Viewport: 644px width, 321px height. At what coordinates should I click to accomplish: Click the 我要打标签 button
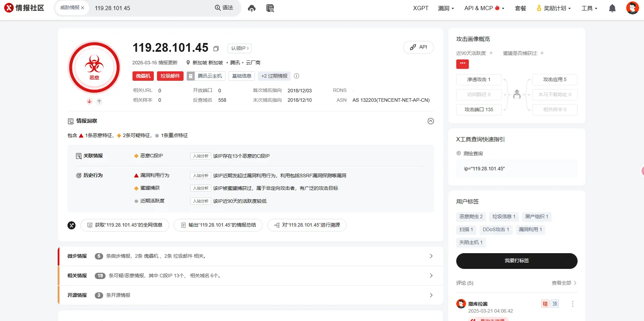point(516,261)
